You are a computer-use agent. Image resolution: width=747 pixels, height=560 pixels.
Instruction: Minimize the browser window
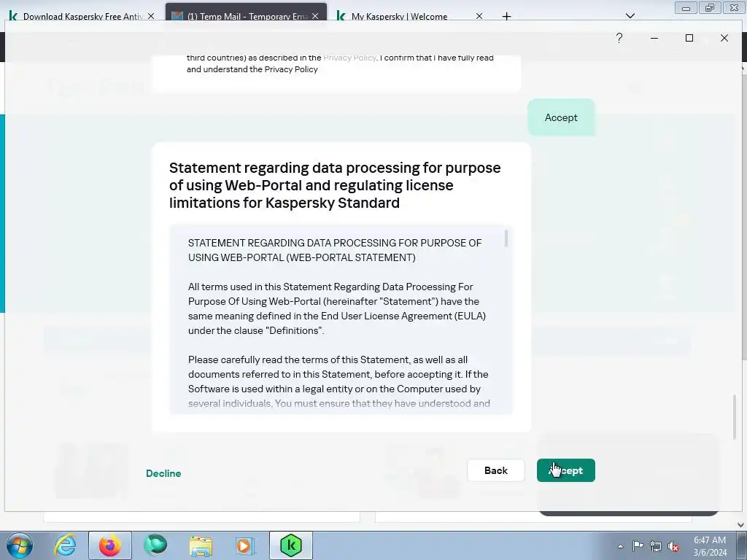[x=686, y=7]
